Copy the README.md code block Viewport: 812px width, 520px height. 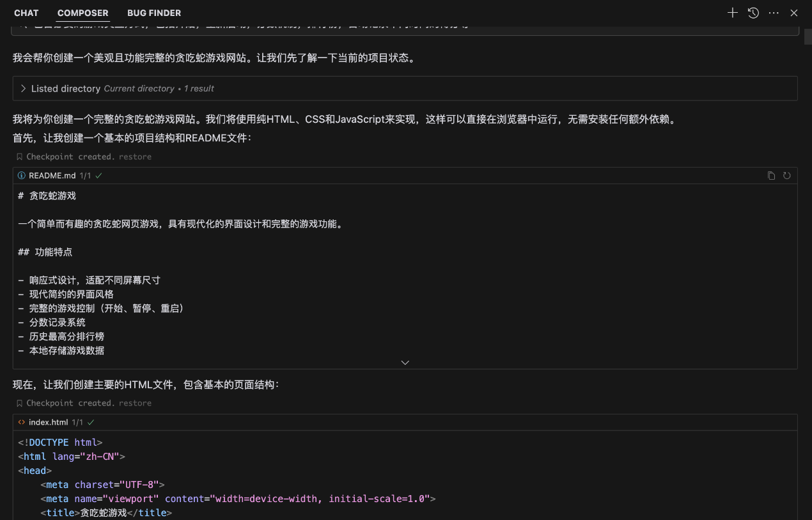771,176
